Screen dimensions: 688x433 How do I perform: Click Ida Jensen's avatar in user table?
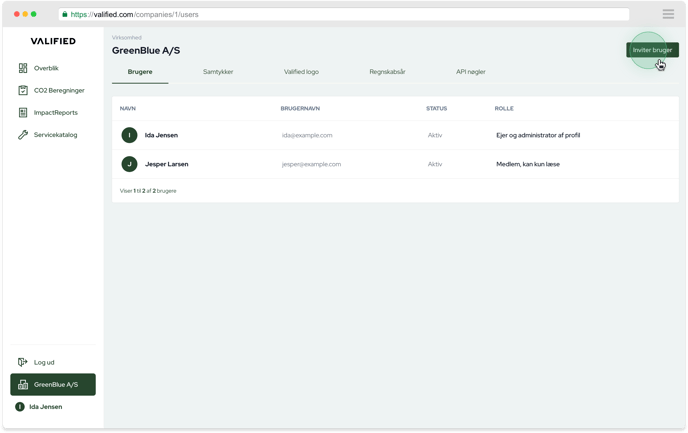coord(129,135)
